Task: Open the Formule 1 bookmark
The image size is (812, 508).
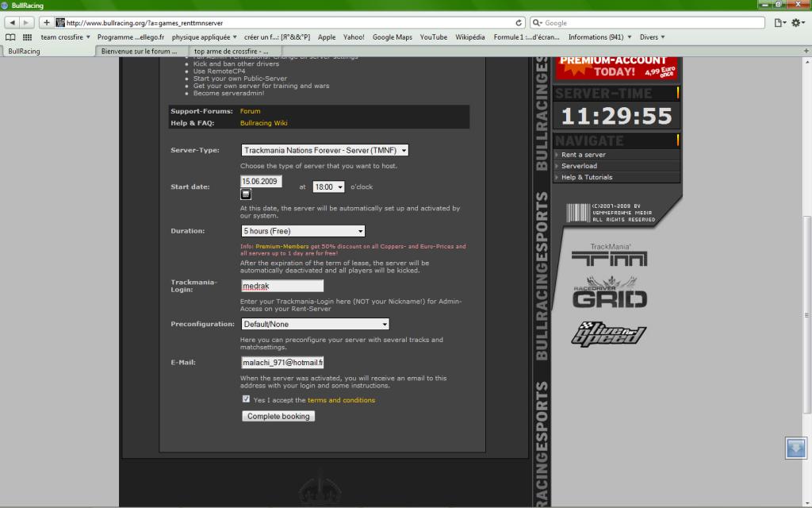Action: 527,37
